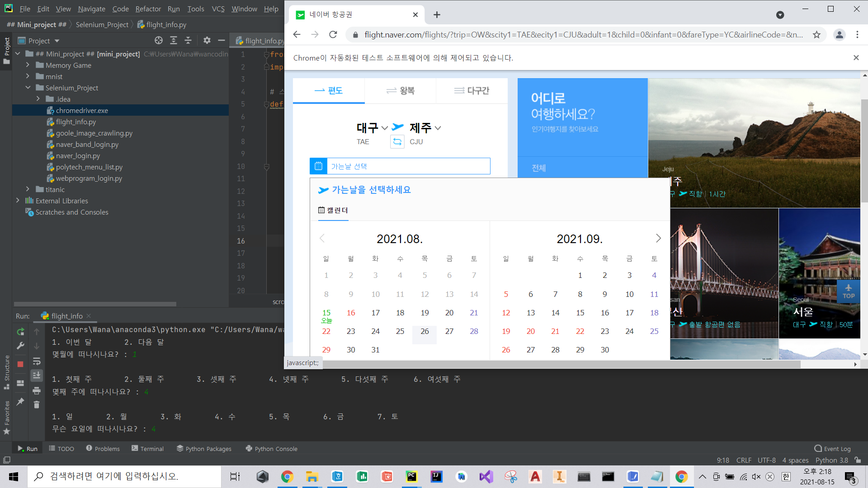
Task: Open Chrome three-dot menu
Action: pyautogui.click(x=857, y=35)
